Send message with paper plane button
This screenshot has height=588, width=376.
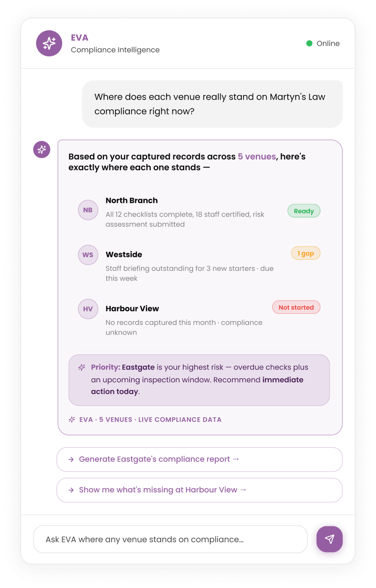point(330,539)
